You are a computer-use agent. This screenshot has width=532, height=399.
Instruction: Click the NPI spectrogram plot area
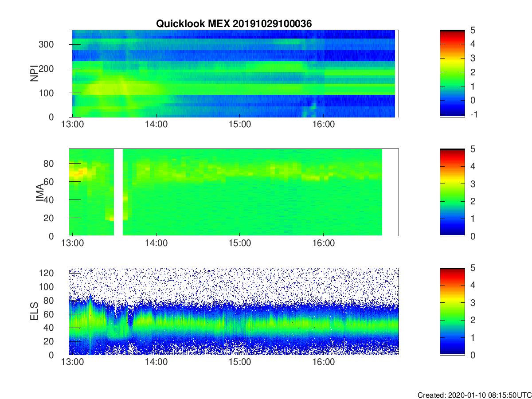coord(234,73)
